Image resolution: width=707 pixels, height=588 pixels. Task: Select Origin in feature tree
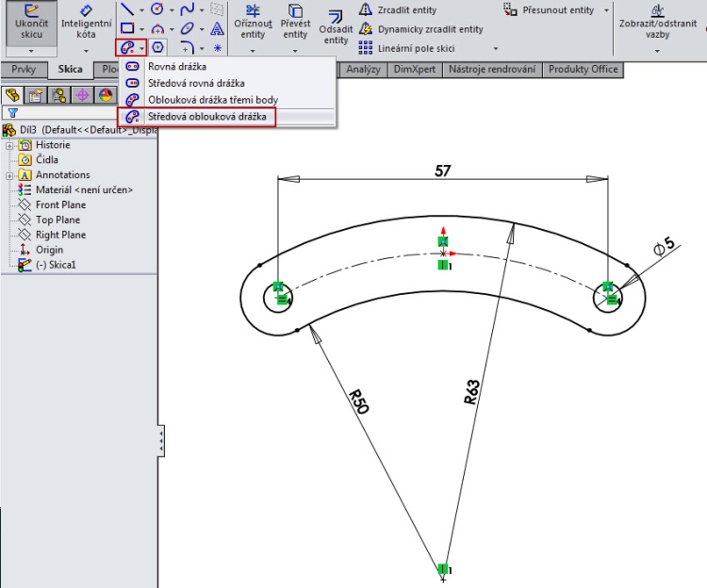[x=41, y=250]
